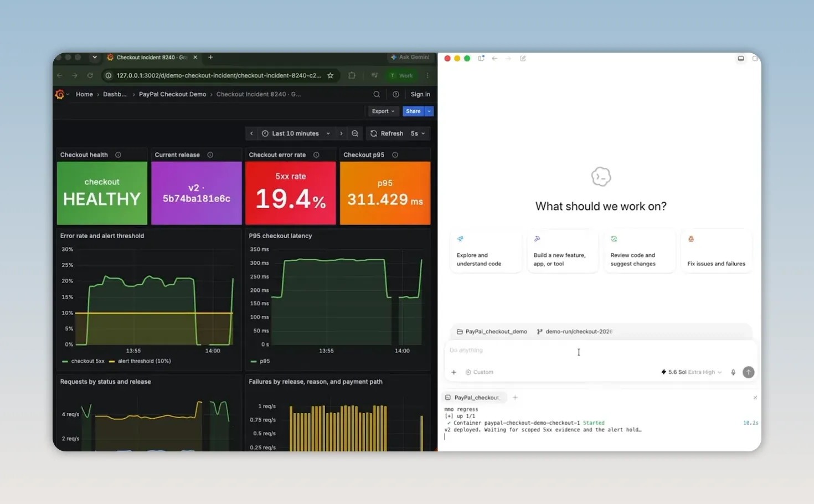The image size is (814, 504).
Task: Select the demo-run/checkout branch picker
Action: [574, 332]
